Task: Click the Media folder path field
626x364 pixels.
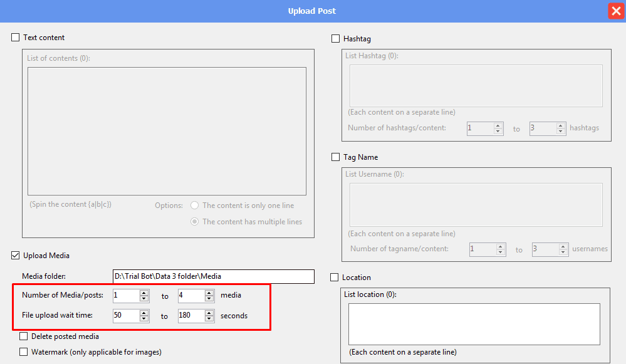Action: [213, 276]
